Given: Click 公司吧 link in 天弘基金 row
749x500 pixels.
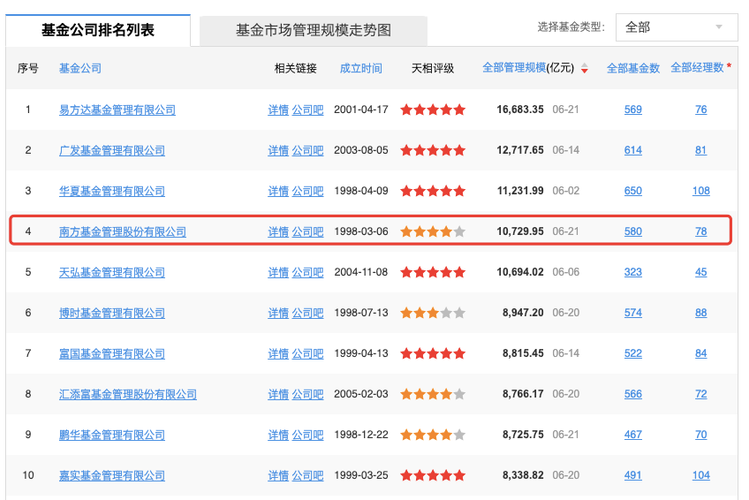Looking at the screenshot, I should click(x=308, y=272).
